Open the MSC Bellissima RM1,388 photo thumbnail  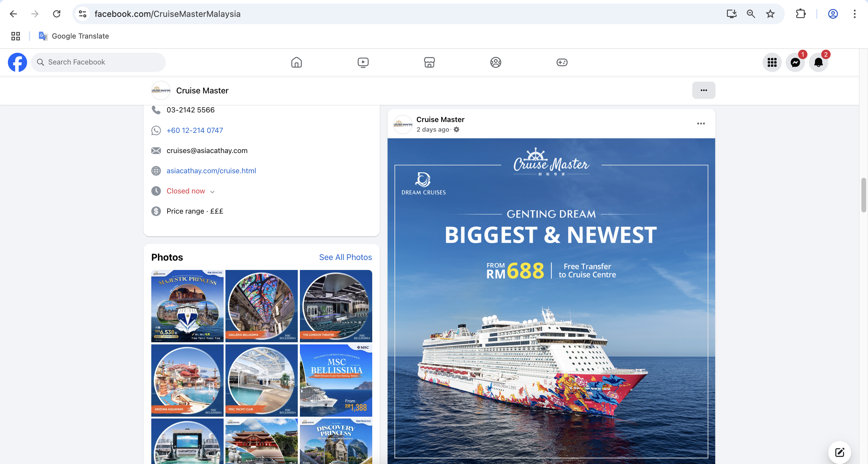(x=336, y=381)
